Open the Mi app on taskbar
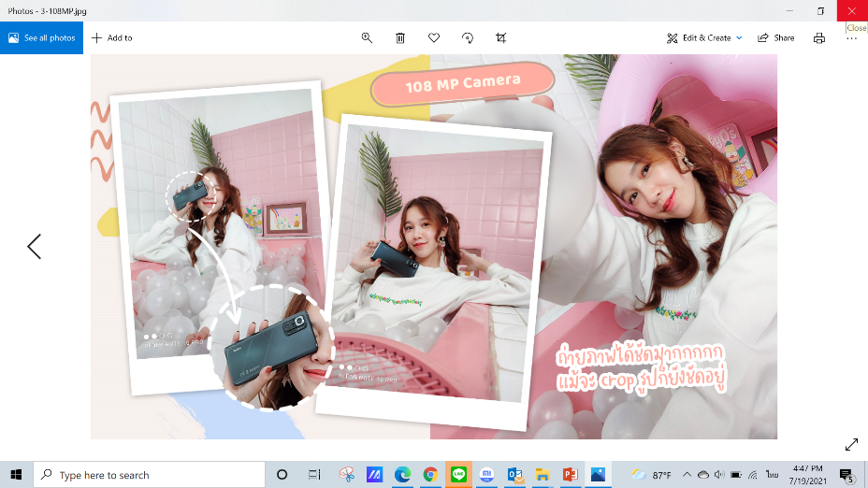Image resolution: width=868 pixels, height=488 pixels. coord(486,474)
